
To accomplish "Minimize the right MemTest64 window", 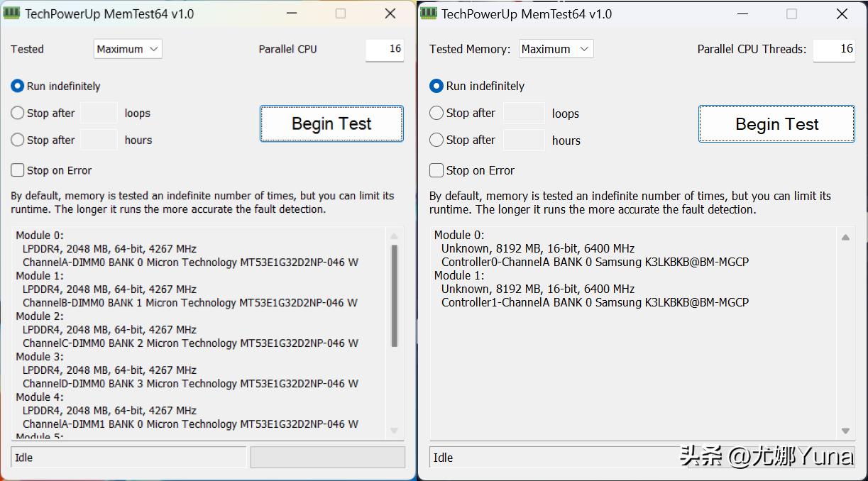I will coord(742,13).
